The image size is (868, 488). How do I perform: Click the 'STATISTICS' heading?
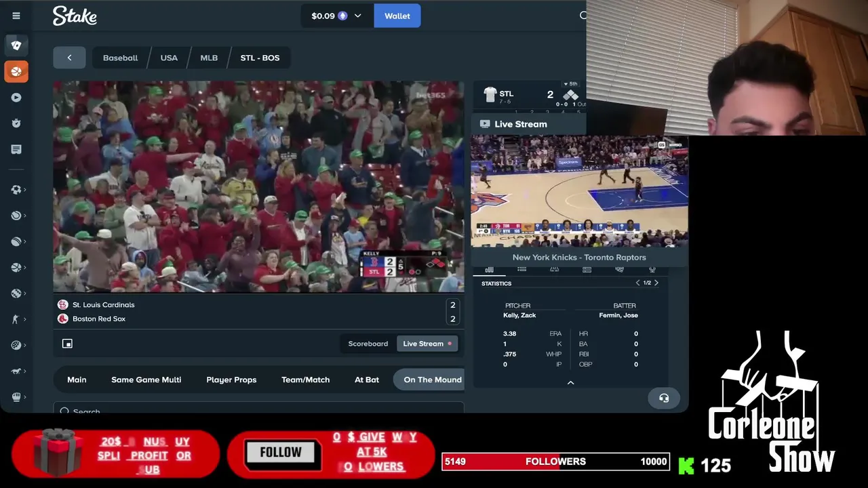[x=496, y=283]
